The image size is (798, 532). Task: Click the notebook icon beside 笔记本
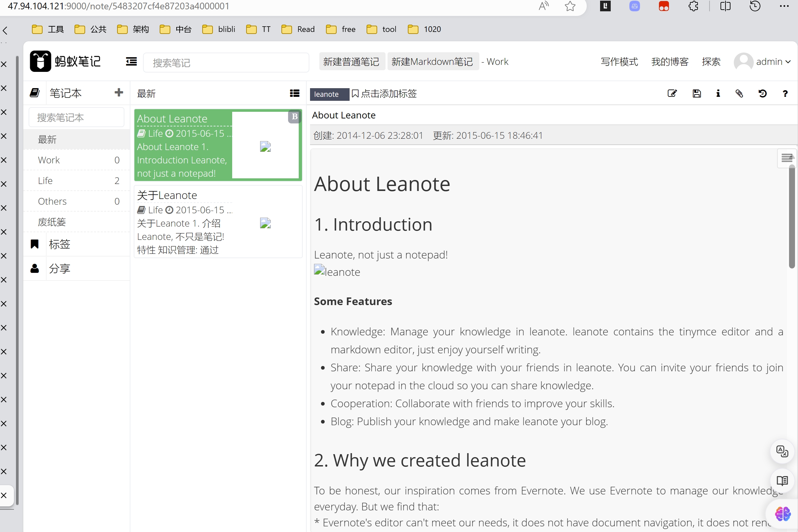(x=35, y=92)
